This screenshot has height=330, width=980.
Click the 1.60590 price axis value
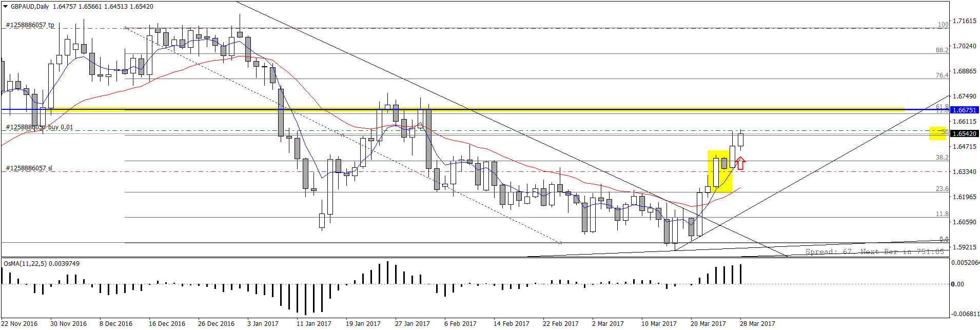pos(964,222)
